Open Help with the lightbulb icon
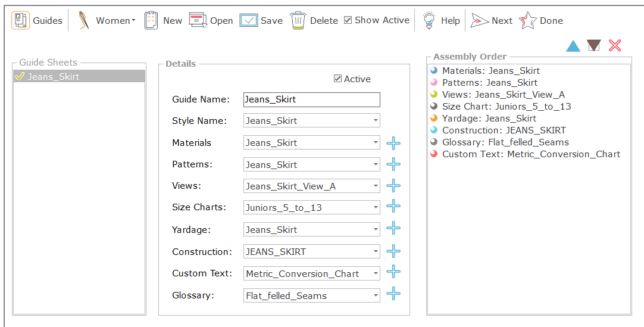644x327 pixels. [428, 20]
